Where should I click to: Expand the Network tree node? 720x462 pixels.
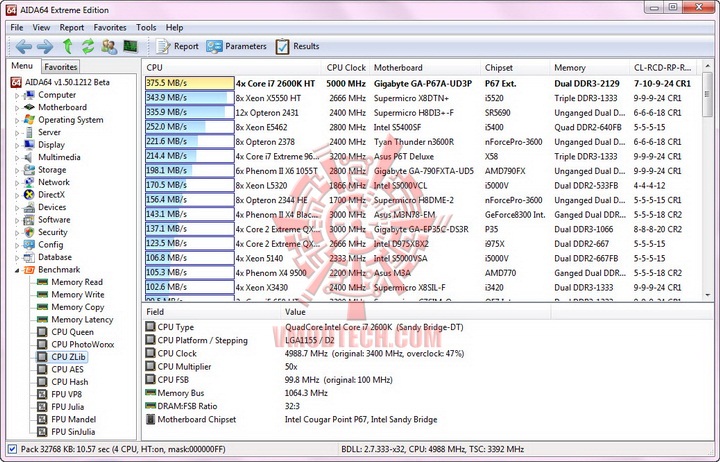(17, 182)
